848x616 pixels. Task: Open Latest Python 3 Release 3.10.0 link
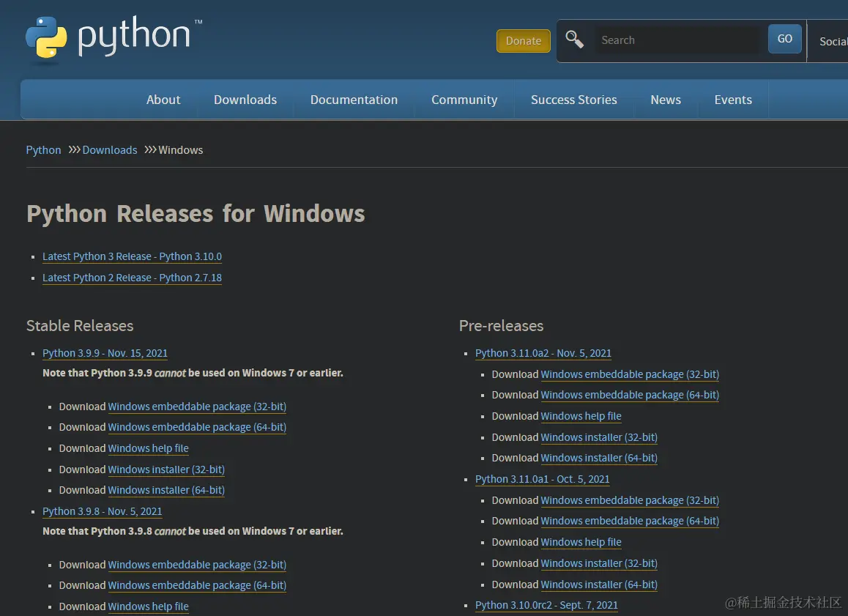click(x=132, y=256)
